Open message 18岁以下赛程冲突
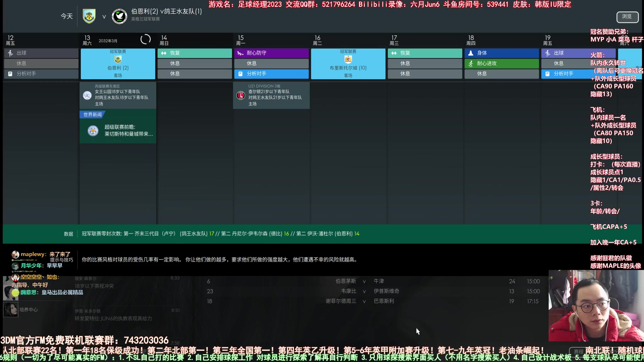This screenshot has width=644, height=362. pyautogui.click(x=94, y=286)
